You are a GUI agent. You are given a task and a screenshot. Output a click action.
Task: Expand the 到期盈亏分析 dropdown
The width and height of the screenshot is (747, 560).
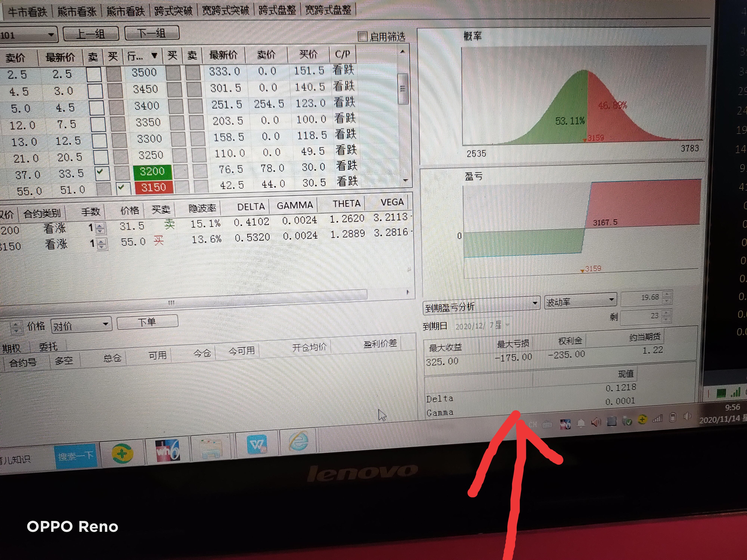pyautogui.click(x=535, y=303)
